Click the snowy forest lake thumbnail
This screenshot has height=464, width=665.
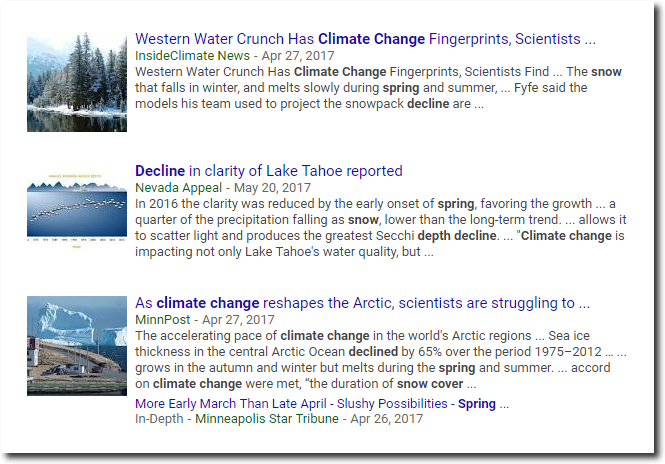click(x=77, y=82)
